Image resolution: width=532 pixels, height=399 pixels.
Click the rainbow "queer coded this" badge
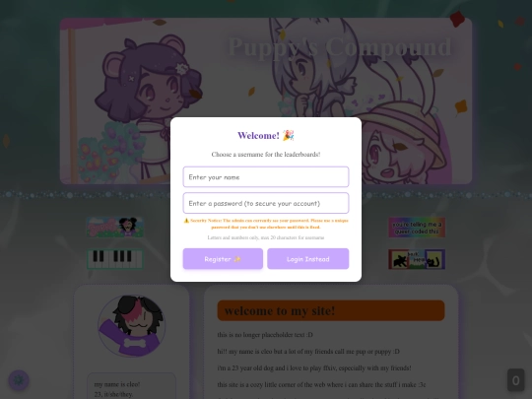click(x=417, y=228)
